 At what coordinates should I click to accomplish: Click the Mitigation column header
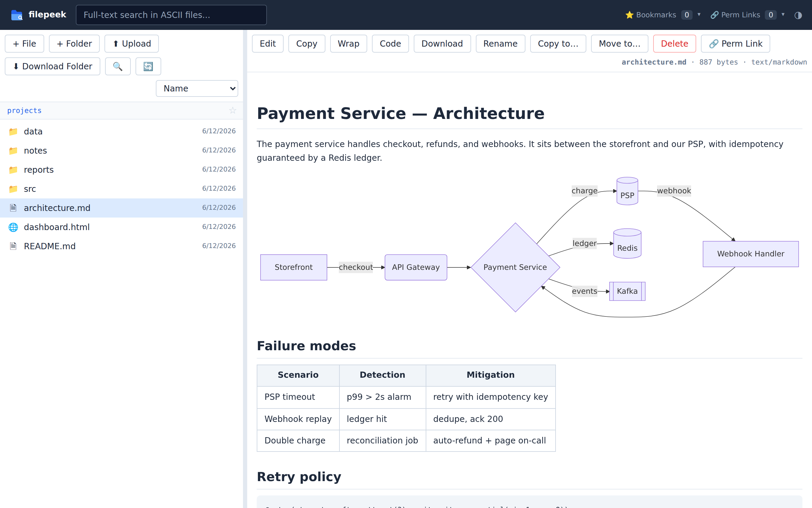[490, 375]
